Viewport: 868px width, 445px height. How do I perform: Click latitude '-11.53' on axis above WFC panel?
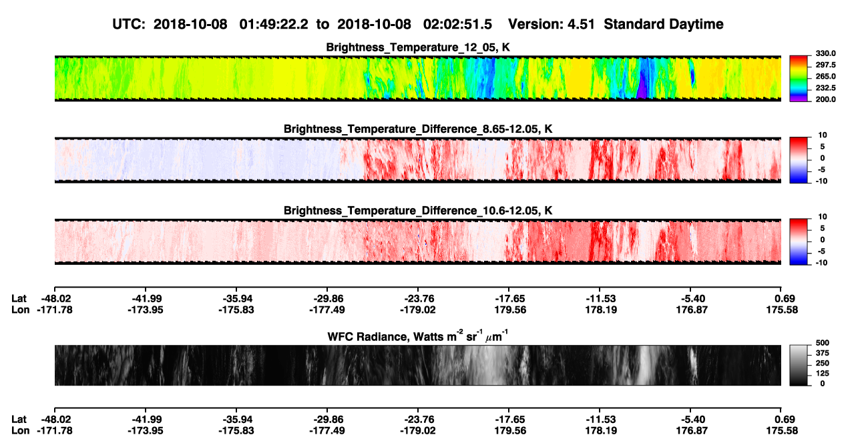(600, 298)
